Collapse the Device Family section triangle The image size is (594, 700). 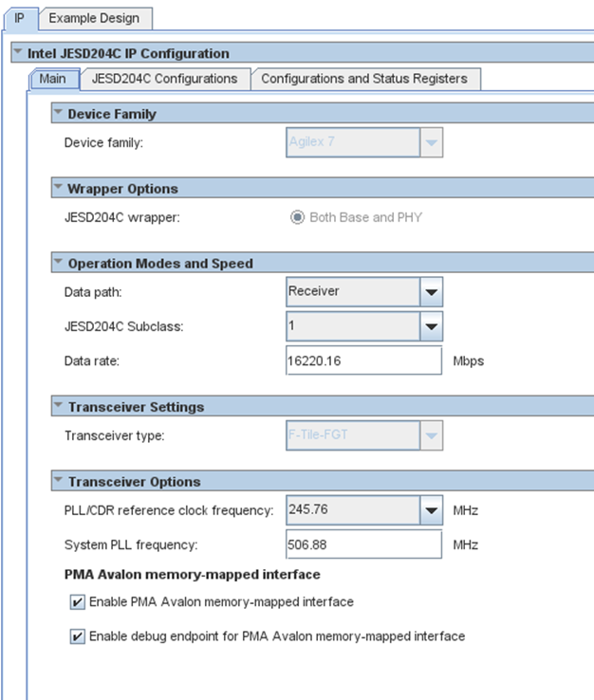tap(60, 114)
